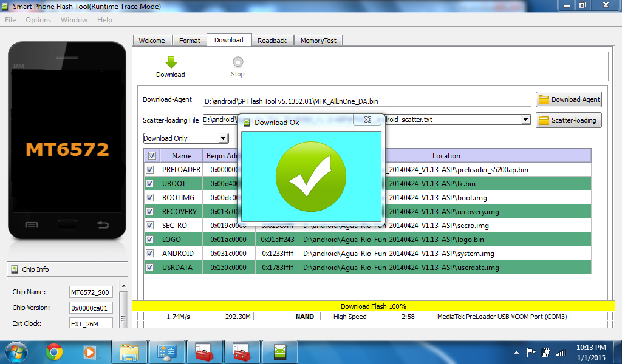The width and height of the screenshot is (622, 364).
Task: Click the Chip Version field
Action: pyautogui.click(x=91, y=308)
